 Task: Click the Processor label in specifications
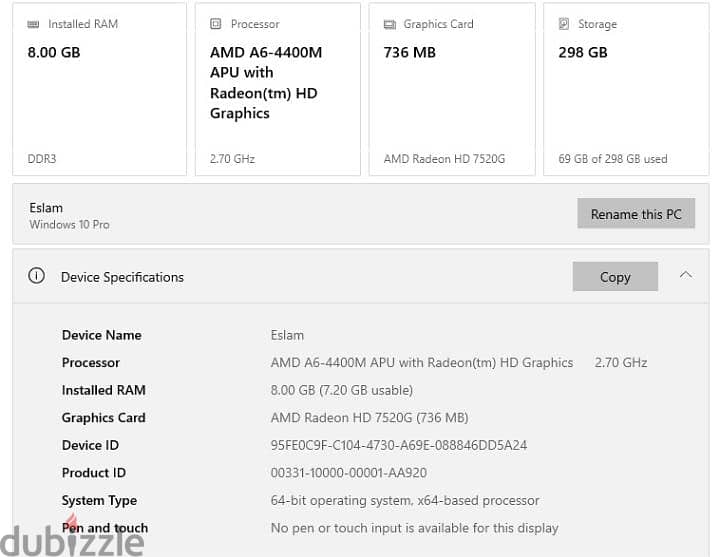tap(90, 363)
